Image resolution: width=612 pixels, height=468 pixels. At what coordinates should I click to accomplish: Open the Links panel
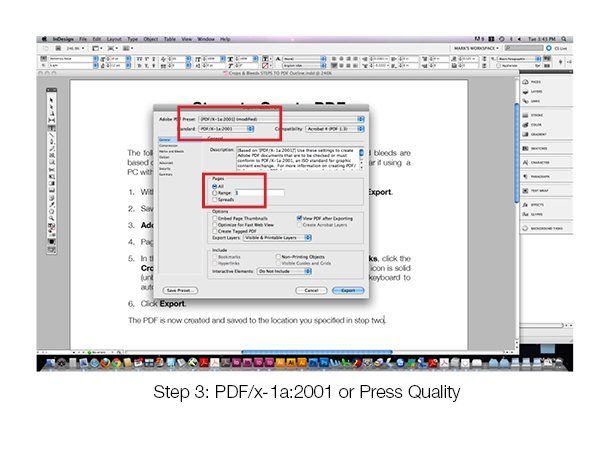point(532,101)
